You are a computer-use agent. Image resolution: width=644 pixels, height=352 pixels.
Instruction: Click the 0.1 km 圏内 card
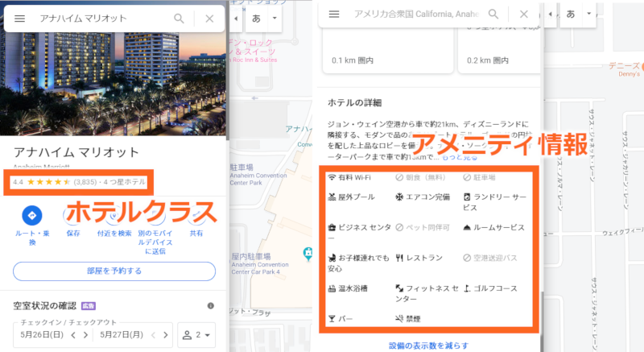(388, 52)
